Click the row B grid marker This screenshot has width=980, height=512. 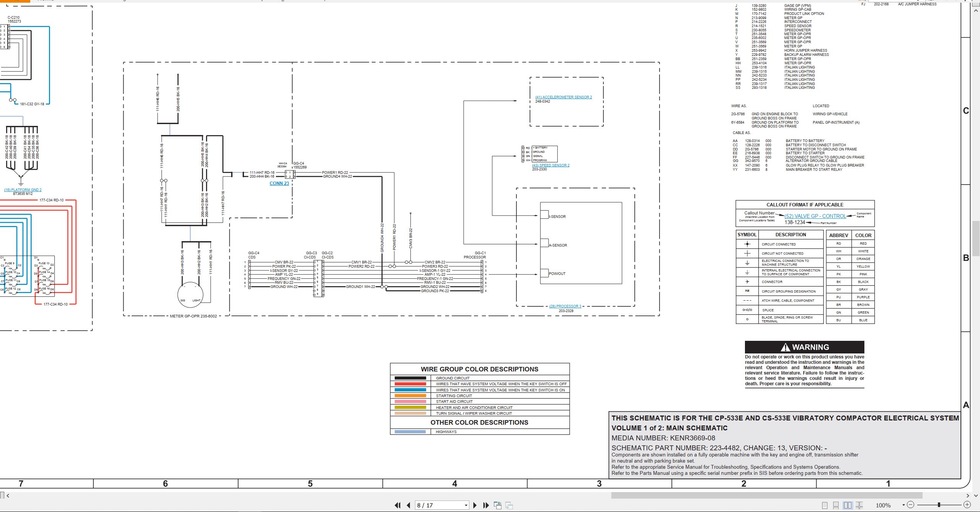point(966,258)
